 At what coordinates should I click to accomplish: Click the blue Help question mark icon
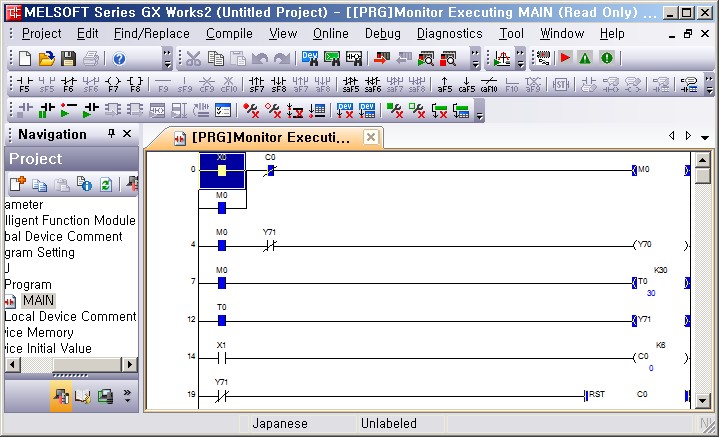point(118,59)
